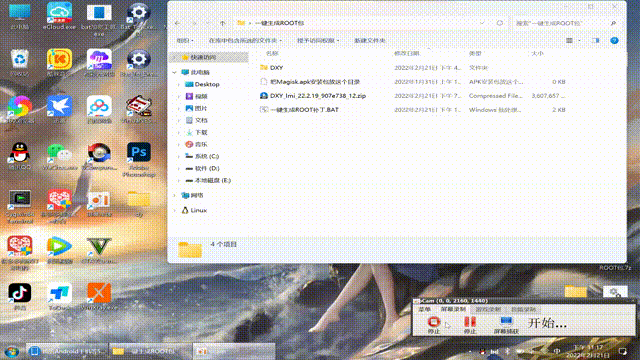Open the WeChat desktop shortcut
The image size is (640, 360).
pos(59,156)
